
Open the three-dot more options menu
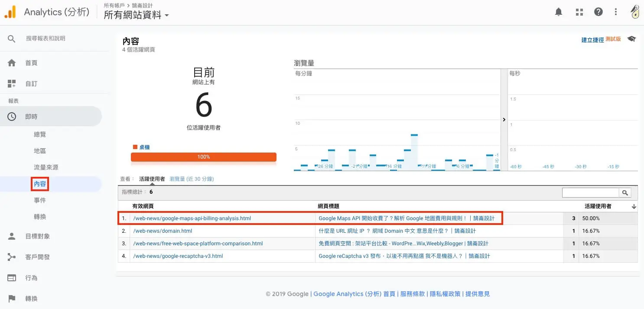pos(616,12)
